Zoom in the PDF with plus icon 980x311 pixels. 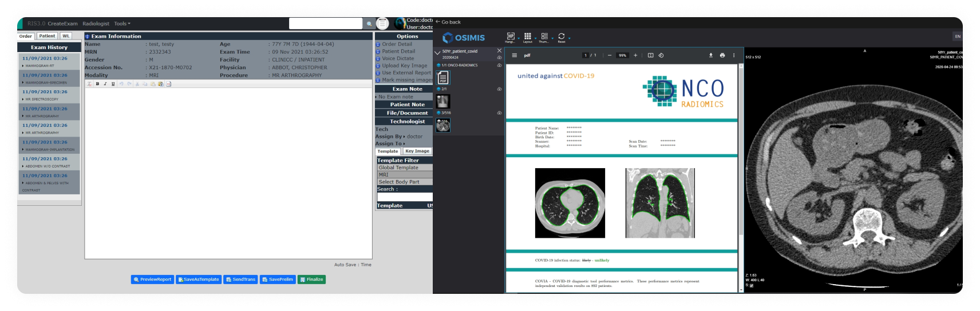point(635,55)
